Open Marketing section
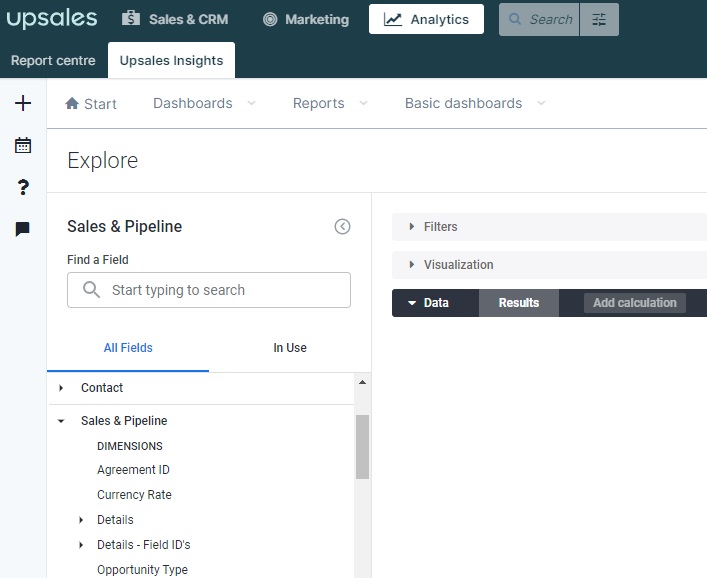 coord(306,19)
